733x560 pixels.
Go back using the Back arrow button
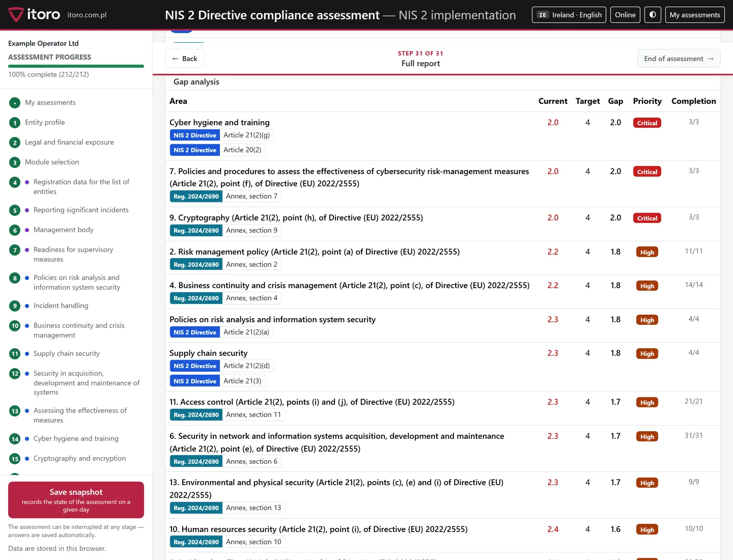click(x=185, y=59)
